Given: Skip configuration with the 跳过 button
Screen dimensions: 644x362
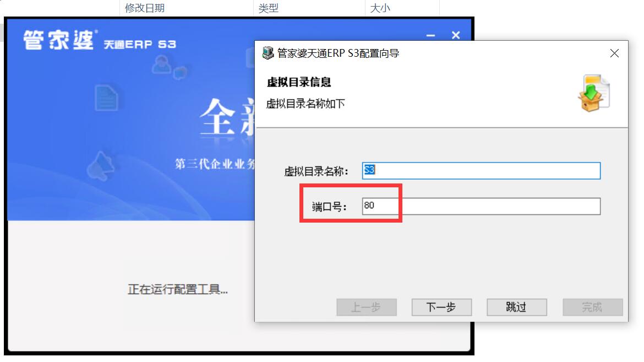Looking at the screenshot, I should (x=517, y=307).
